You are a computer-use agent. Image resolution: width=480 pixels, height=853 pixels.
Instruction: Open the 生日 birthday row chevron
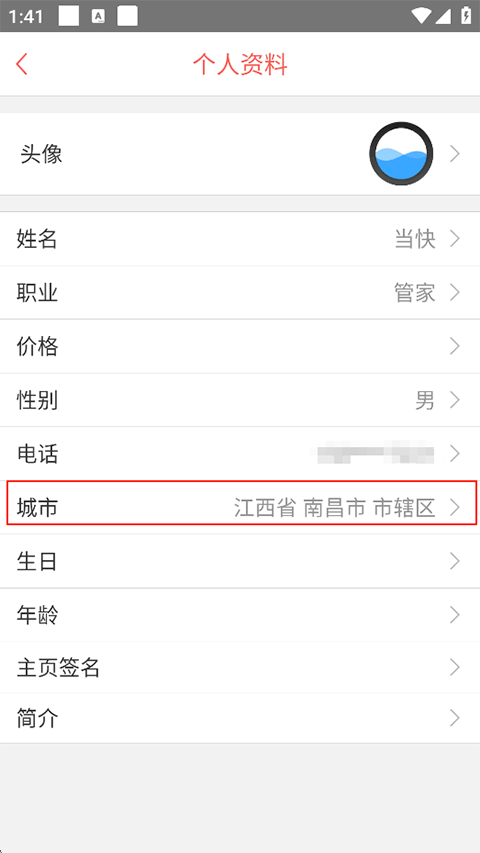click(x=456, y=561)
